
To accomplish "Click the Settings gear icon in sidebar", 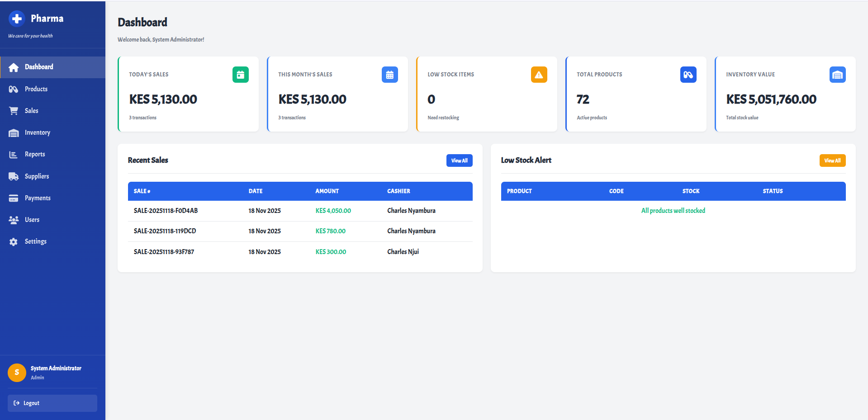I will click(x=14, y=242).
